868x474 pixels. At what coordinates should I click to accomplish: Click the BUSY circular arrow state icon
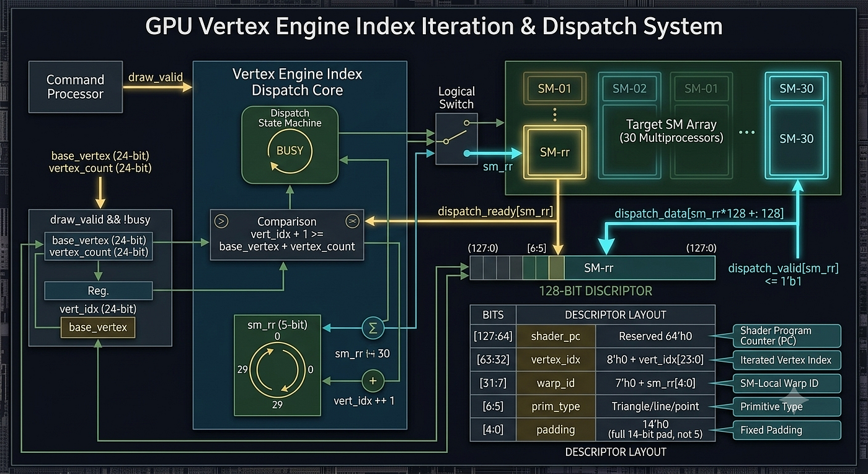click(x=290, y=151)
